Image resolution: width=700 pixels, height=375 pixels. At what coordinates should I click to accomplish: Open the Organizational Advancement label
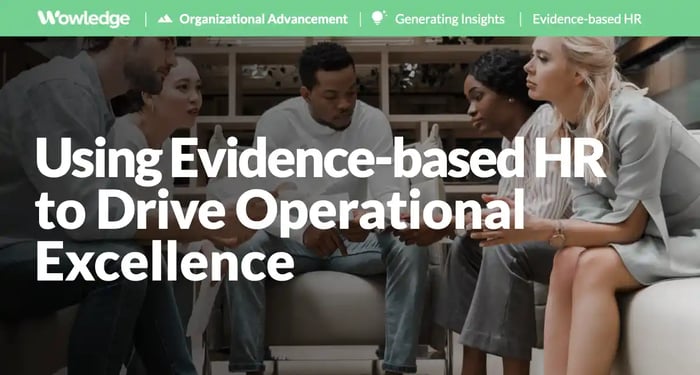pyautogui.click(x=263, y=19)
